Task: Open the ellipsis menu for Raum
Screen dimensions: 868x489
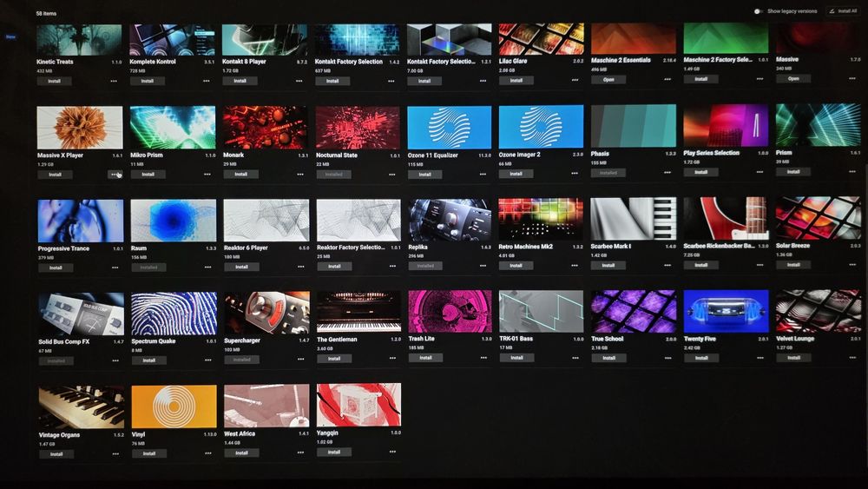Action: (x=207, y=267)
